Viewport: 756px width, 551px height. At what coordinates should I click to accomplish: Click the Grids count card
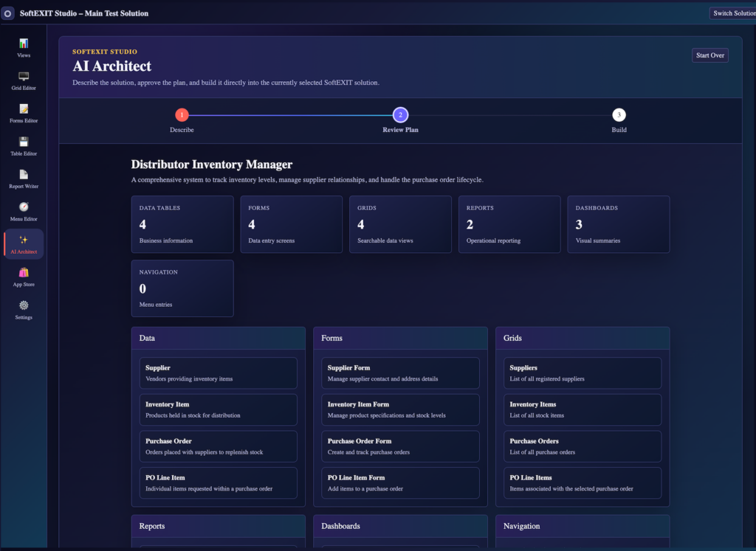pos(400,224)
